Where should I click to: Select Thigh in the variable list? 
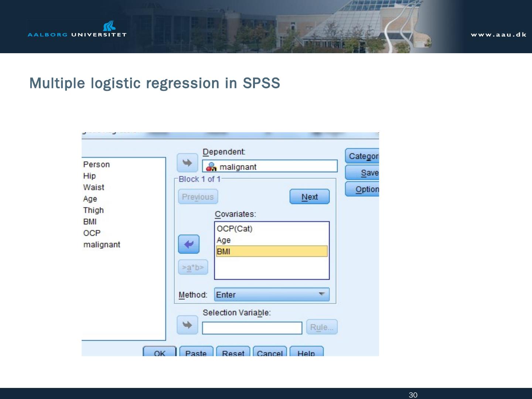coord(93,210)
